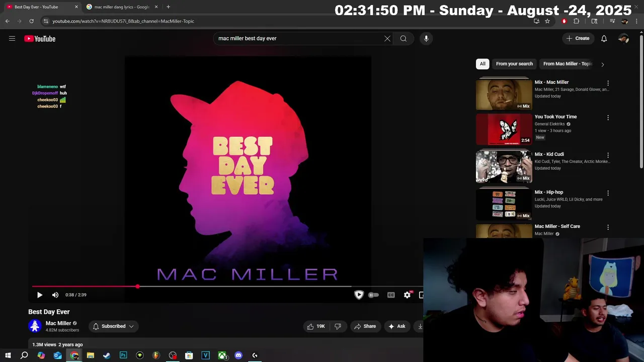Open options menu for Mix - Hip-hop
Screen dimensions: 644x362
click(x=608, y=193)
